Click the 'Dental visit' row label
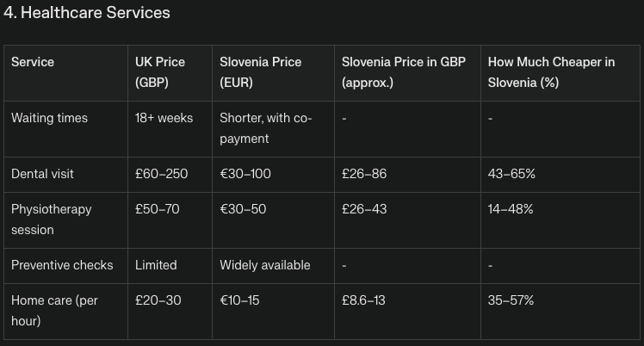Image resolution: width=644 pixels, height=346 pixels. click(42, 174)
